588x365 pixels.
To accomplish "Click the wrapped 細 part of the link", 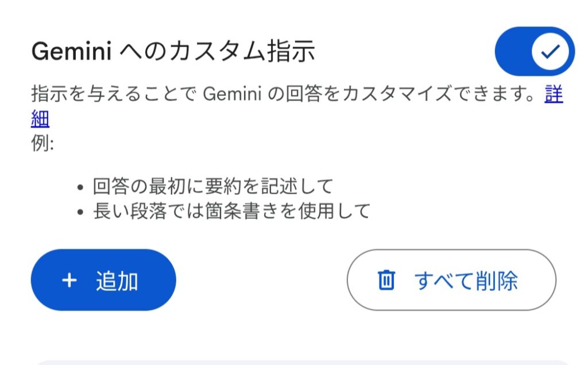I will [40, 119].
